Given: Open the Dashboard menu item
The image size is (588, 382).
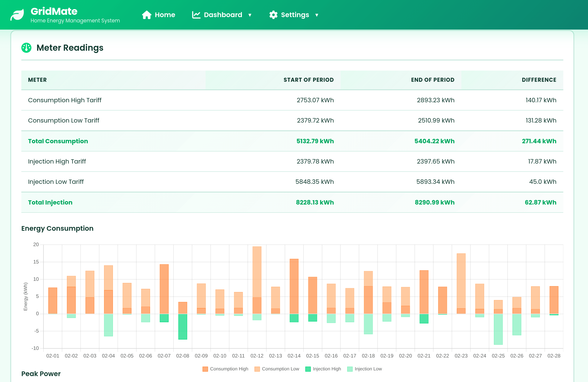Looking at the screenshot, I should point(223,15).
